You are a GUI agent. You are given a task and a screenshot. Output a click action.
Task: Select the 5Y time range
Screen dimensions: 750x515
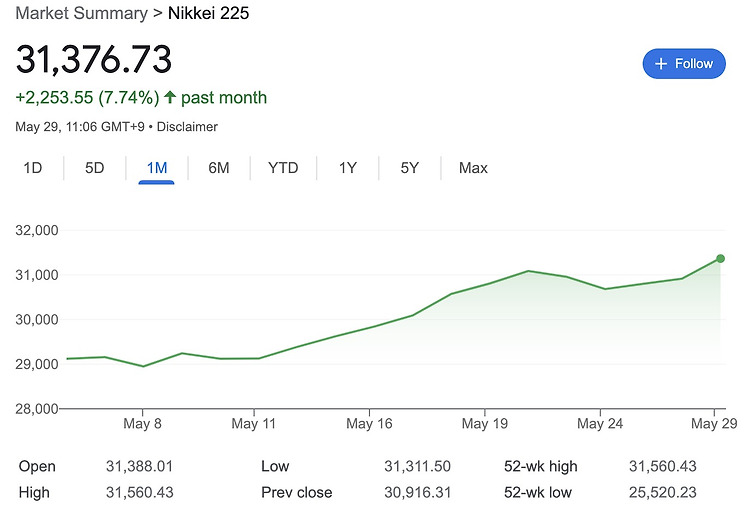409,168
